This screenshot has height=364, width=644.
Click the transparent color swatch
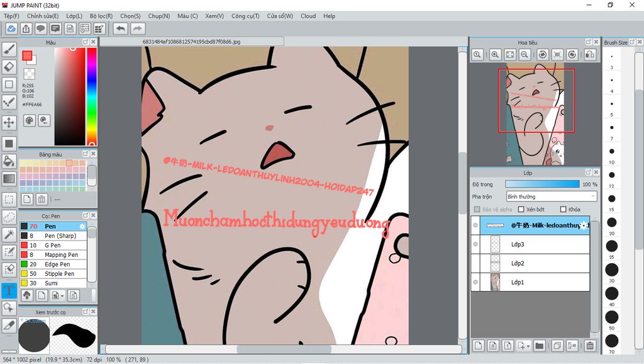pos(29,74)
